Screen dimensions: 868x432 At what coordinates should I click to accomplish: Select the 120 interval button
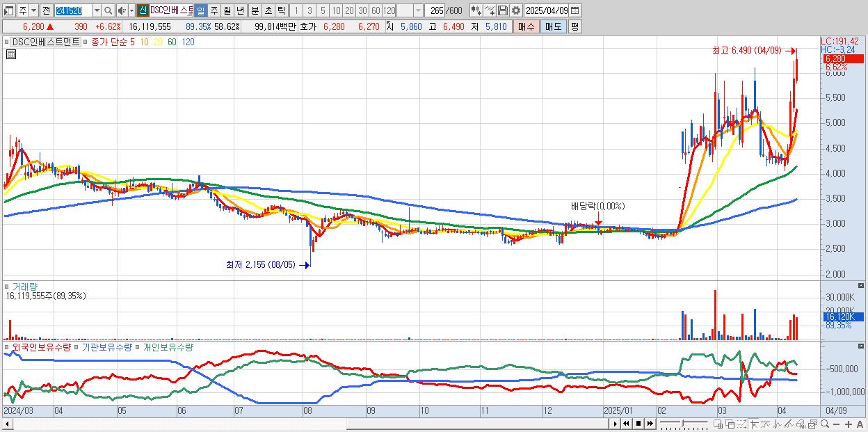[389, 10]
